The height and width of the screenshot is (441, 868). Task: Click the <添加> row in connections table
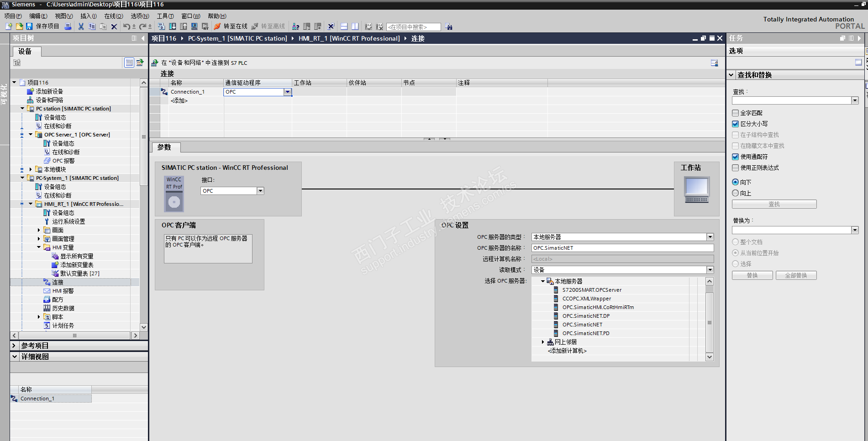(x=179, y=100)
